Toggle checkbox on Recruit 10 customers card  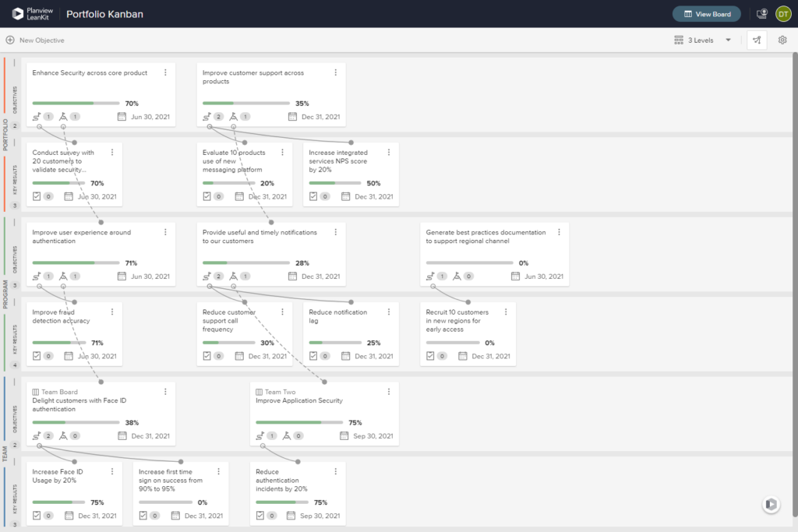click(430, 356)
